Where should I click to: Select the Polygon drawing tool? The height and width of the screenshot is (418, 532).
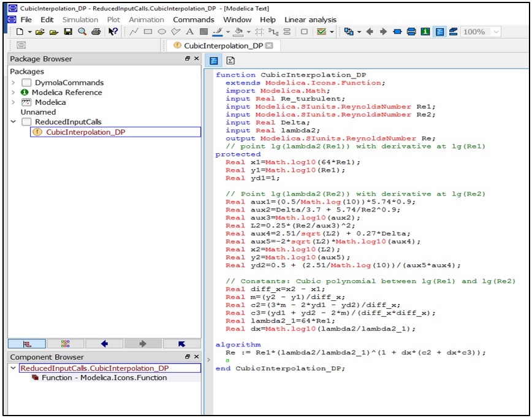point(176,32)
